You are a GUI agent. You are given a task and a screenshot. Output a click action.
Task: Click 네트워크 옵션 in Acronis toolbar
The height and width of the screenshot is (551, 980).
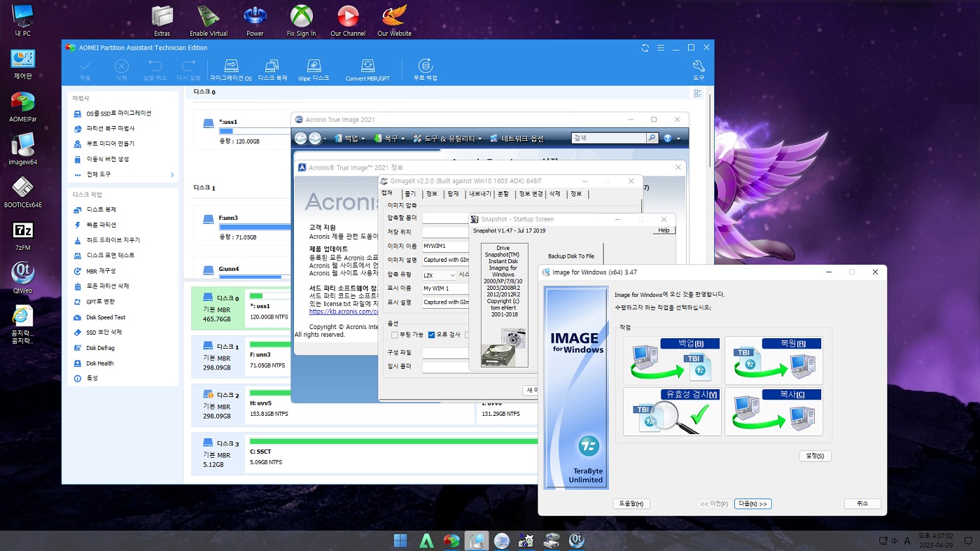click(517, 139)
